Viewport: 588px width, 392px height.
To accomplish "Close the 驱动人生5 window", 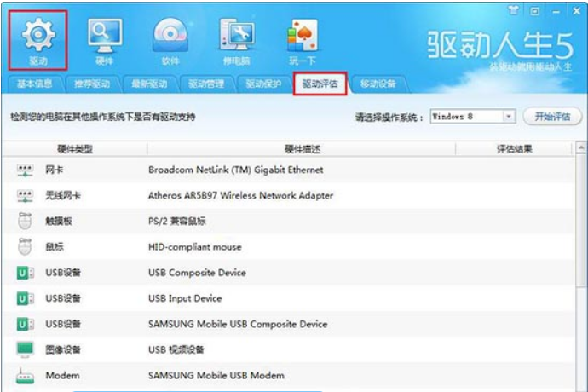I will 577,11.
